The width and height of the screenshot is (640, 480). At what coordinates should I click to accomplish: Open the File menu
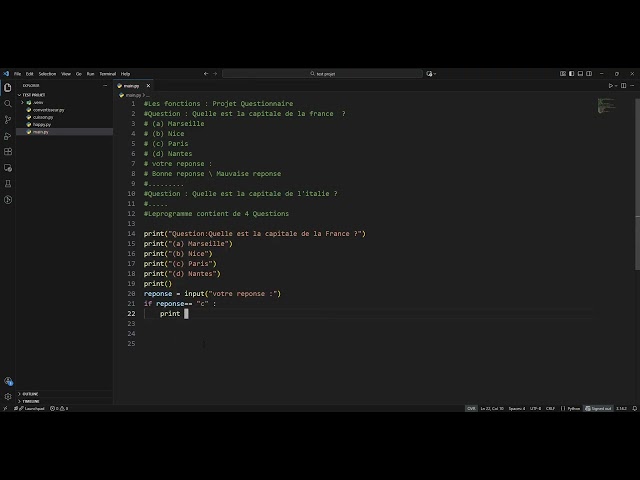coord(18,74)
